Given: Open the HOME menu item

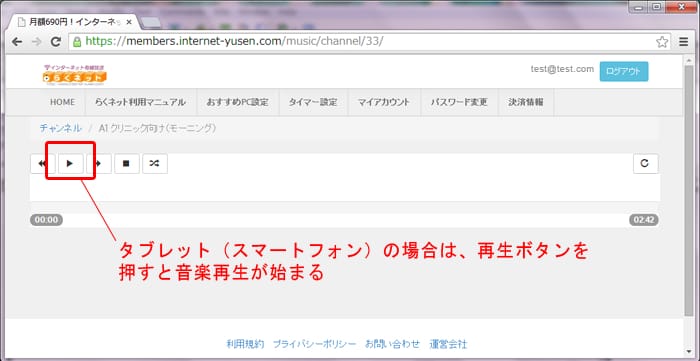Looking at the screenshot, I should pos(62,102).
